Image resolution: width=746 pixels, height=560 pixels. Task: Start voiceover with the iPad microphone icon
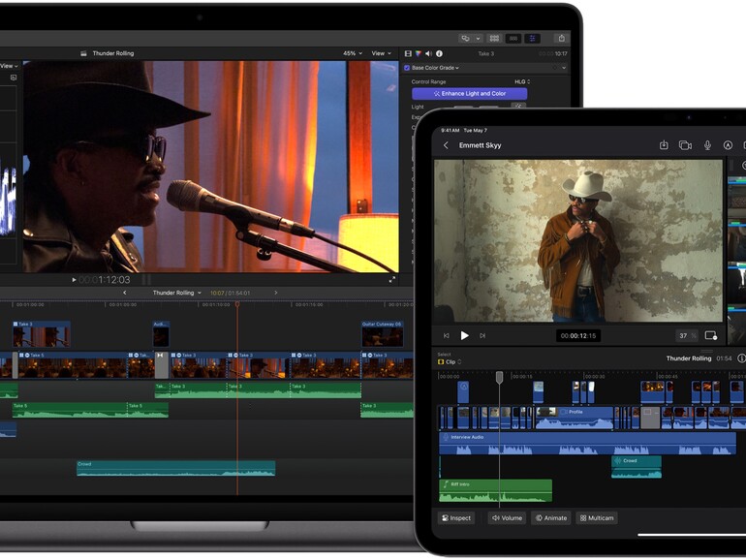(707, 145)
